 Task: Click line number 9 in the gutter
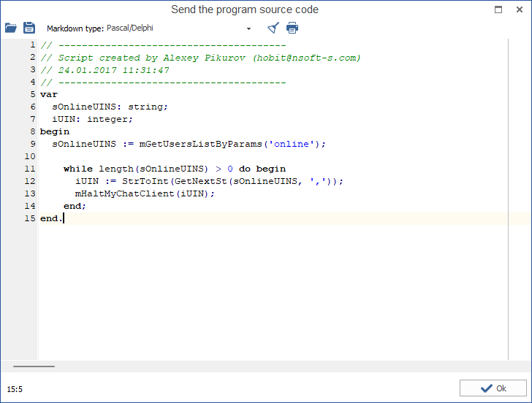tap(32, 144)
